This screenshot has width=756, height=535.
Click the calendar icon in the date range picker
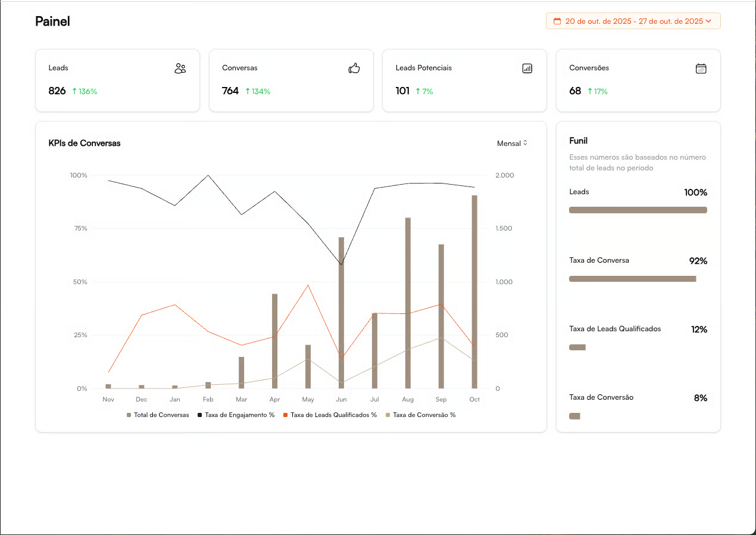pyautogui.click(x=557, y=21)
